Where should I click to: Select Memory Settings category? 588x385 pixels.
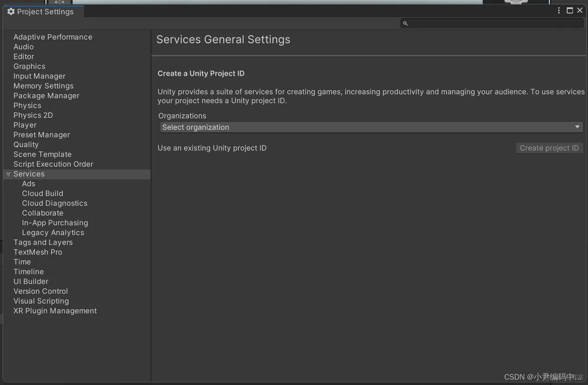pyautogui.click(x=44, y=86)
